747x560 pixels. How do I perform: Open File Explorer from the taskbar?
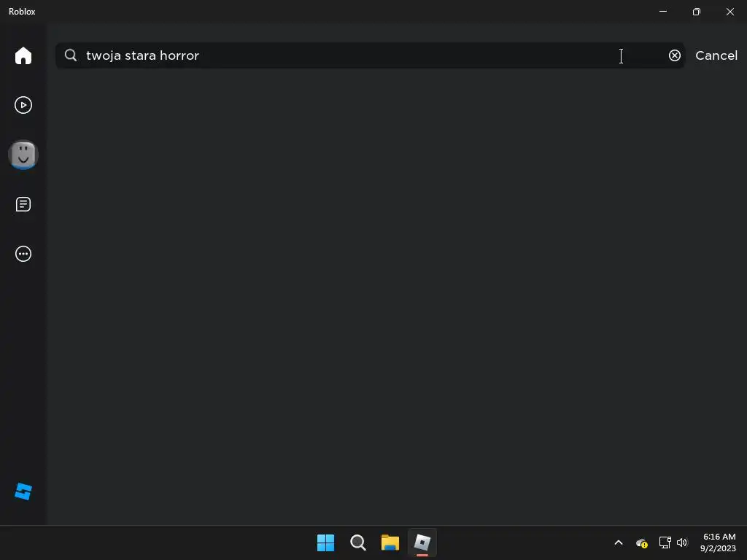pos(390,542)
